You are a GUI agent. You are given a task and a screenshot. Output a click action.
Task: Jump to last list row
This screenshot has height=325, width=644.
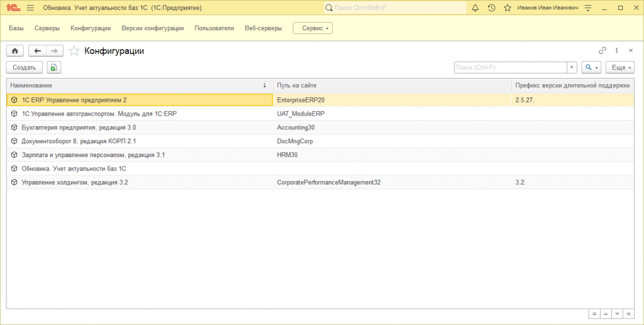[628, 314]
